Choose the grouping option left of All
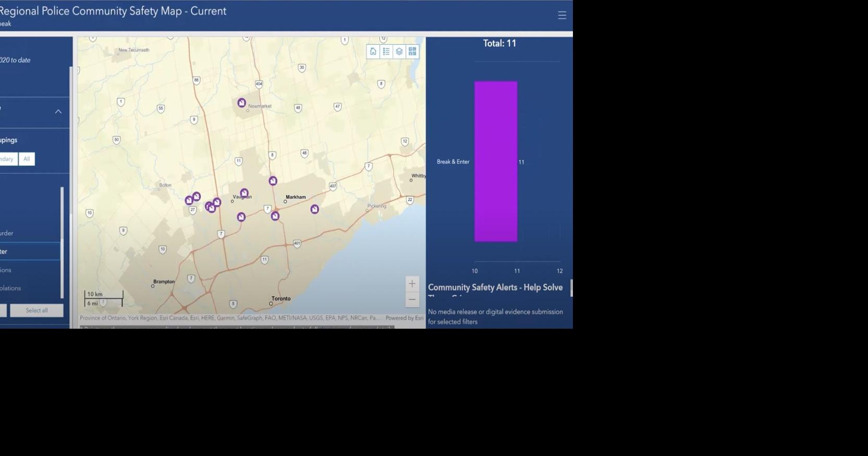868x456 pixels. (x=8, y=159)
